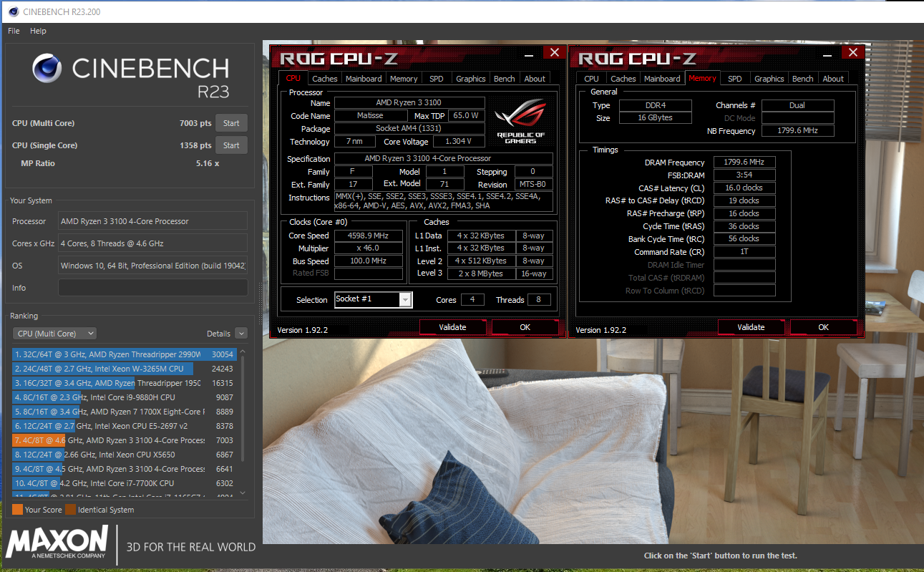Click the DRAM Frequency 1799.6 MHz value
The width and height of the screenshot is (924, 572).
coord(744,163)
